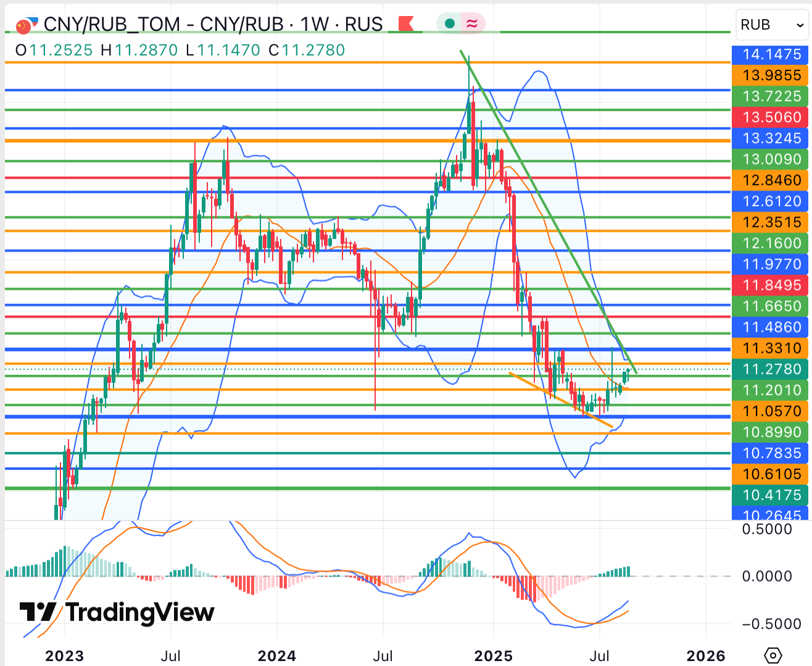Screen dimensions: 812x666
Task: Click the pink approximate-data wave icon
Action: click(x=472, y=24)
